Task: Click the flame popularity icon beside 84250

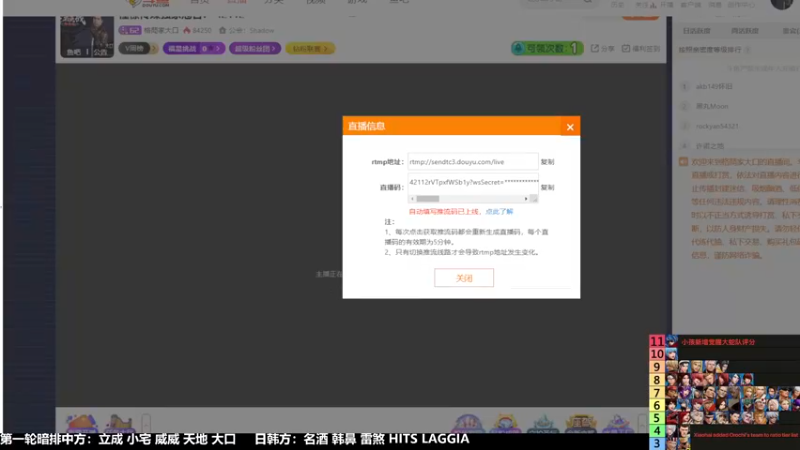Action: (x=187, y=31)
